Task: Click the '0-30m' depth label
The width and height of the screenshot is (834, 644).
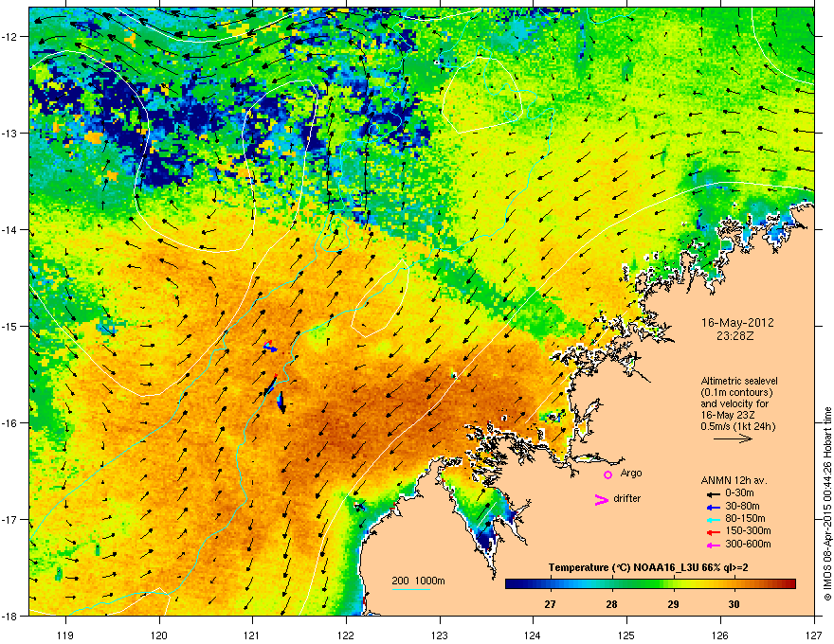Action: (739, 493)
